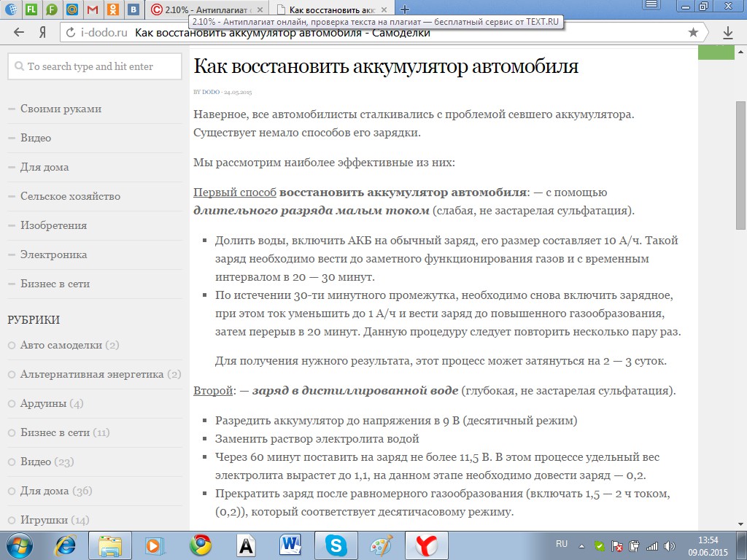Viewport: 747px width, 560px height.
Task: Click the scrollbar up arrow
Action: click(x=741, y=52)
